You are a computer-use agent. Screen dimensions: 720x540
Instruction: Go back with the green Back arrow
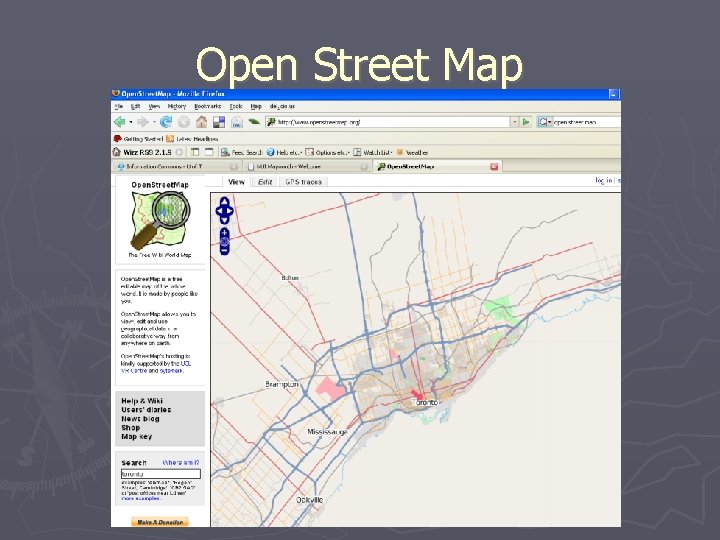119,122
